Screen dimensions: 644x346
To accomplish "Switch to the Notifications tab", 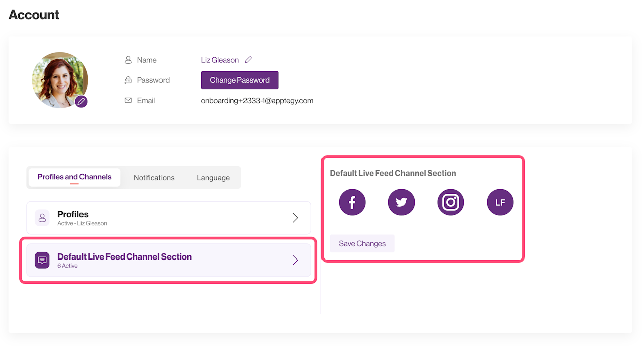I will click(x=154, y=178).
